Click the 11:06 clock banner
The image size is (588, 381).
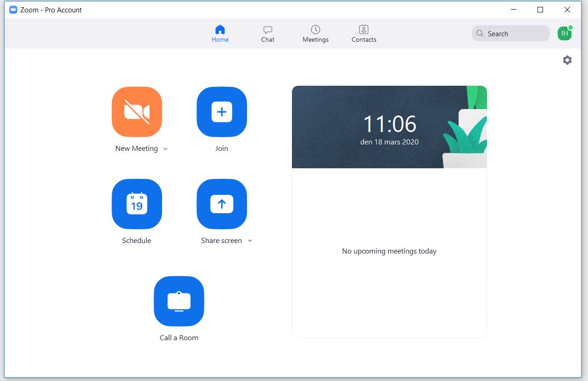click(x=389, y=127)
